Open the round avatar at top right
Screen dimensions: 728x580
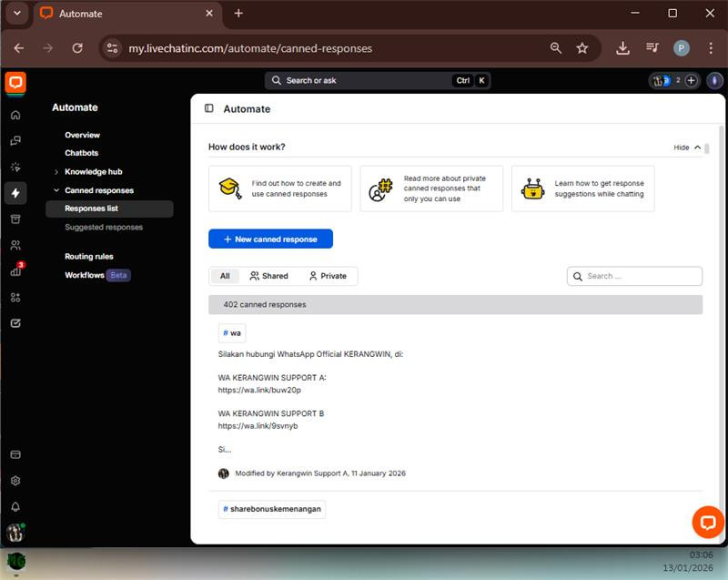point(714,80)
